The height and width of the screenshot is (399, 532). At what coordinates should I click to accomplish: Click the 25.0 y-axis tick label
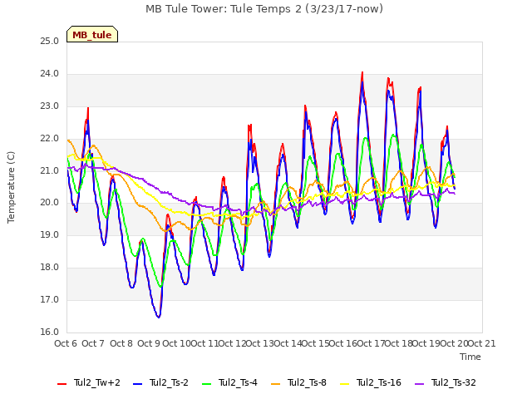[50, 42]
